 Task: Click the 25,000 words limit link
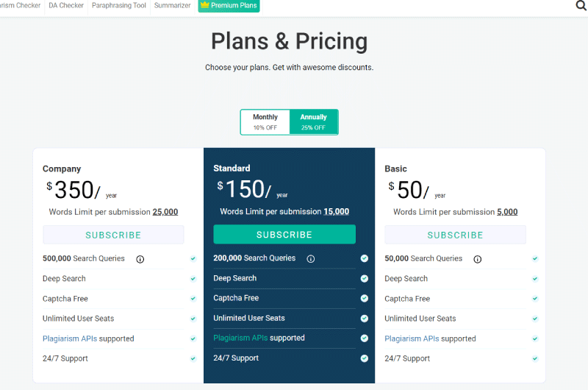(165, 212)
